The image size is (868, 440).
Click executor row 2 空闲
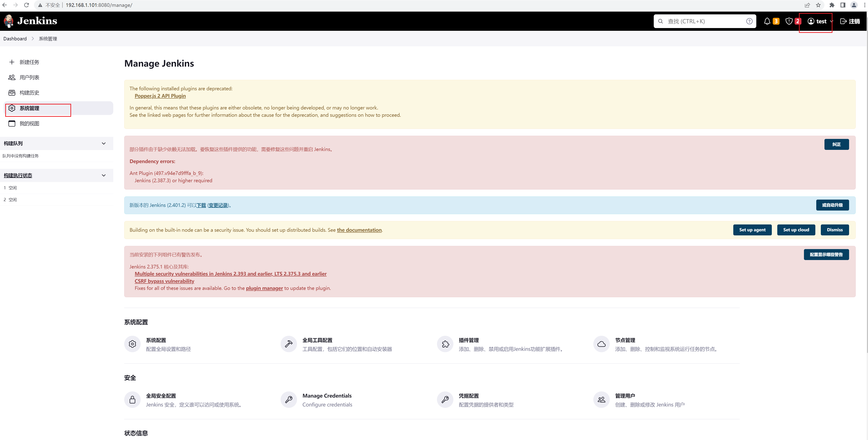(57, 200)
